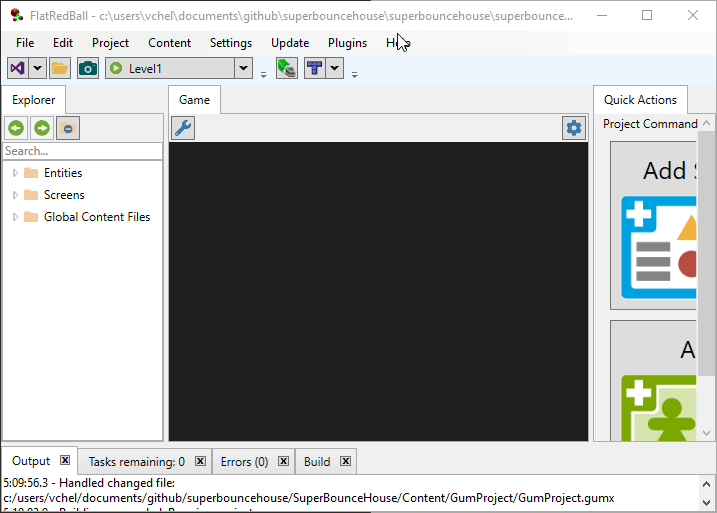
Task: Open first toolbar overflow options grip
Action: pyautogui.click(x=263, y=75)
